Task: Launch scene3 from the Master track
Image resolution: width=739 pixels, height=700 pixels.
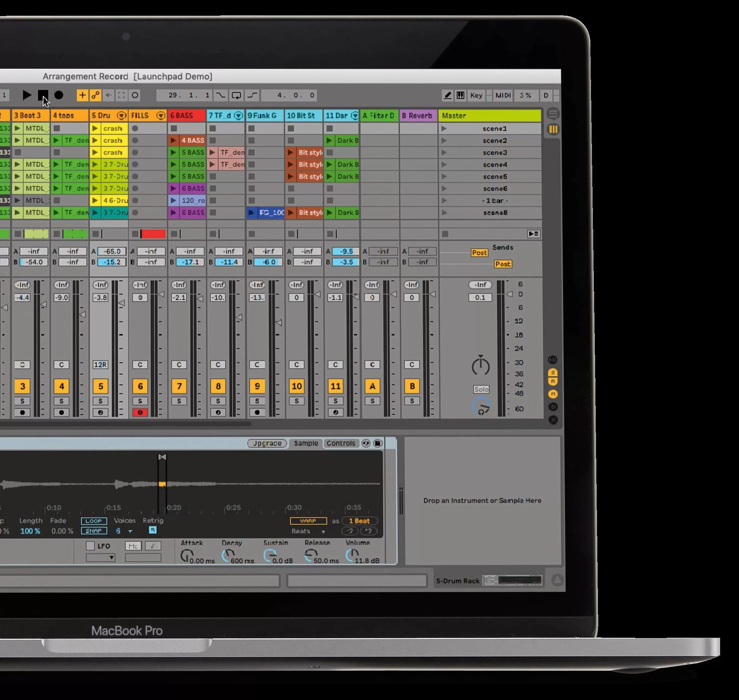Action: pyautogui.click(x=444, y=153)
